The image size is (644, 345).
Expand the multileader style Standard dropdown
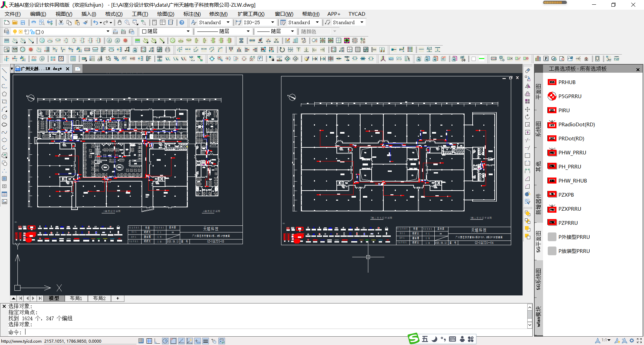click(362, 22)
